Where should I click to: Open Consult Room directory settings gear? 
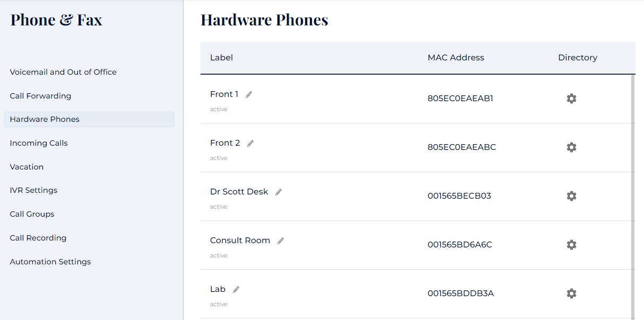[x=571, y=245]
